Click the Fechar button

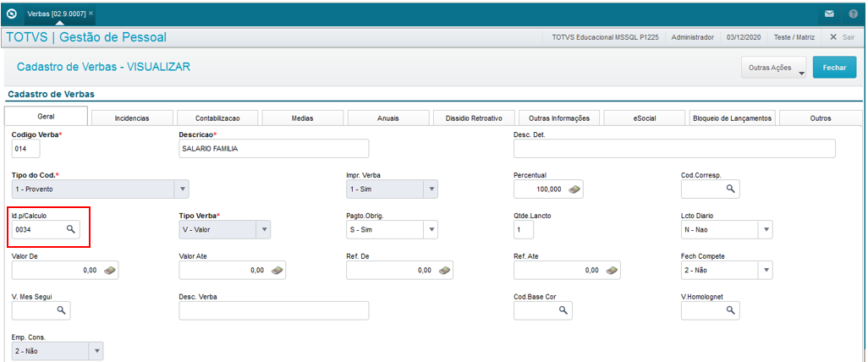click(x=834, y=68)
